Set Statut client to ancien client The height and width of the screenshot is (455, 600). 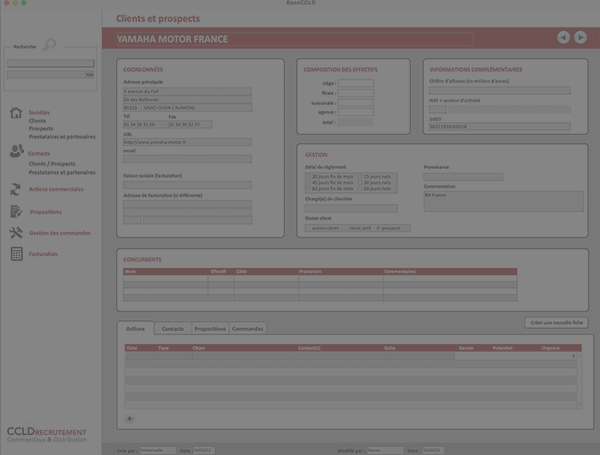tap(325, 228)
